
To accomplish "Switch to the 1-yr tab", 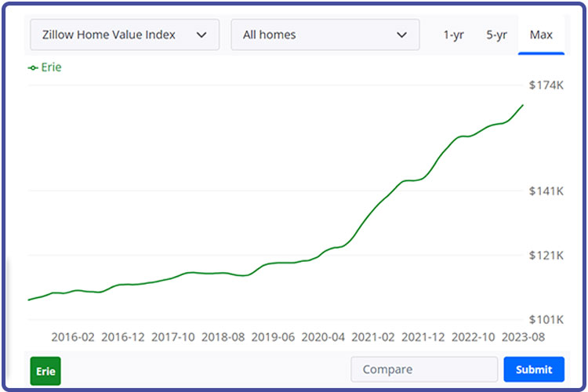I will (453, 34).
